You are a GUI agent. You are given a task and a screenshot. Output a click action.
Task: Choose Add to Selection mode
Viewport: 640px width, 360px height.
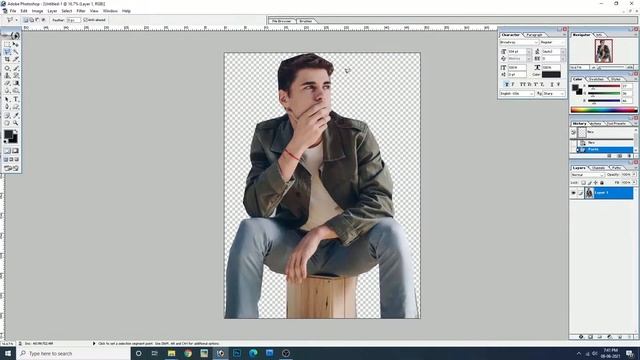pyautogui.click(x=31, y=20)
